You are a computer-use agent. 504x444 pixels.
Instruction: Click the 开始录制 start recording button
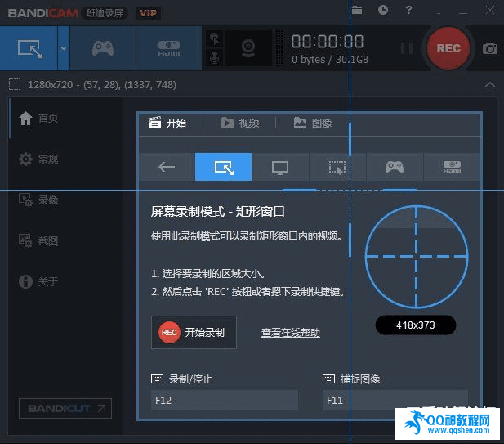point(194,332)
